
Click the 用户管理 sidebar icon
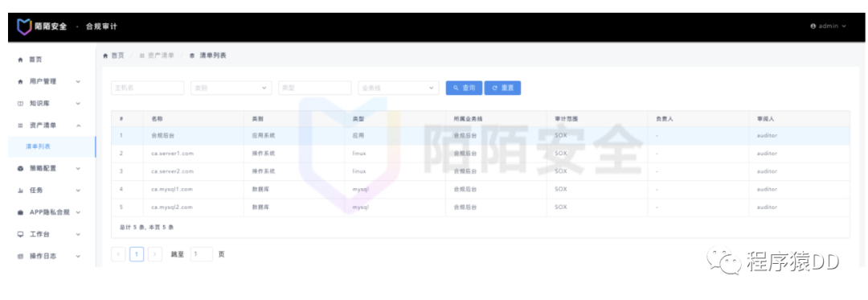click(x=20, y=81)
